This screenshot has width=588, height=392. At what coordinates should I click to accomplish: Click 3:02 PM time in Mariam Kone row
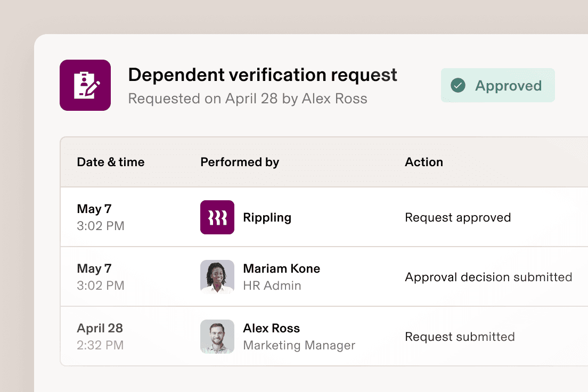pyautogui.click(x=101, y=285)
